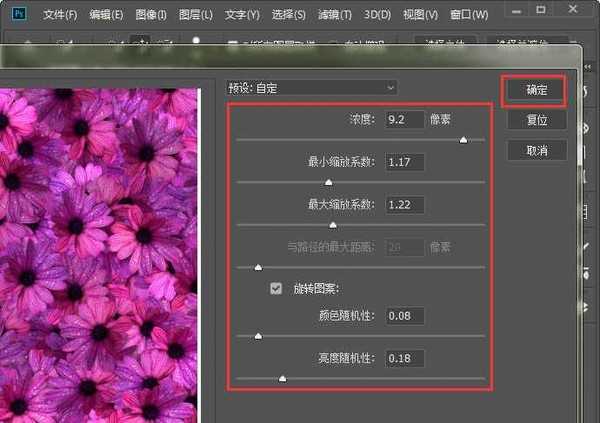This screenshot has width=600, height=423.
Task: Click the 复位 reset button
Action: point(536,120)
